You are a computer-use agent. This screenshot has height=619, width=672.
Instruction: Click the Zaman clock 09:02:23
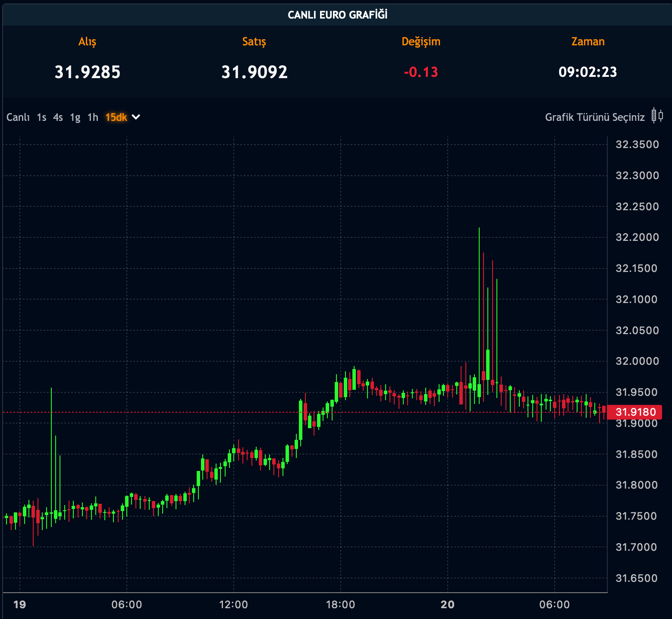tap(587, 72)
